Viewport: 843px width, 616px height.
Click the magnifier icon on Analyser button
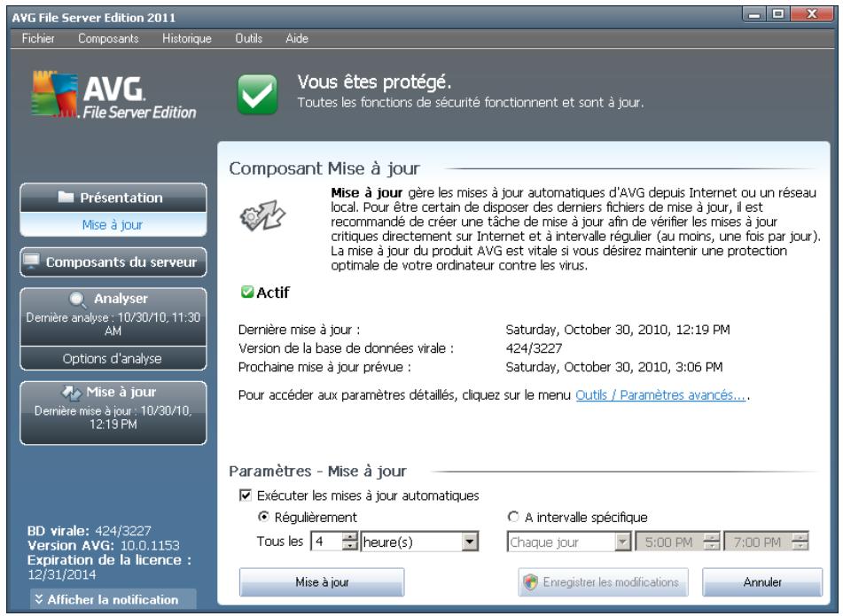pos(77,299)
